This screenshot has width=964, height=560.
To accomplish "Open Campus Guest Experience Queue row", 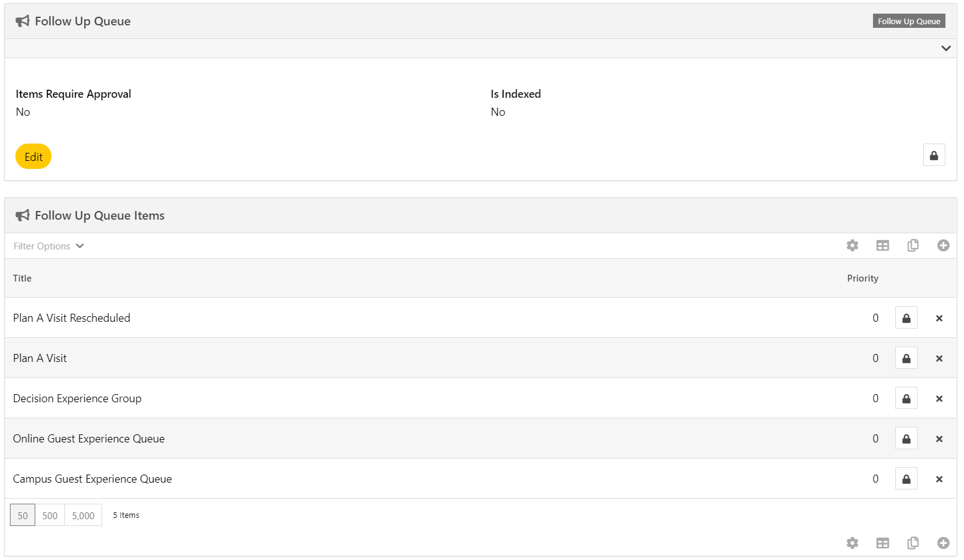I will pyautogui.click(x=480, y=478).
